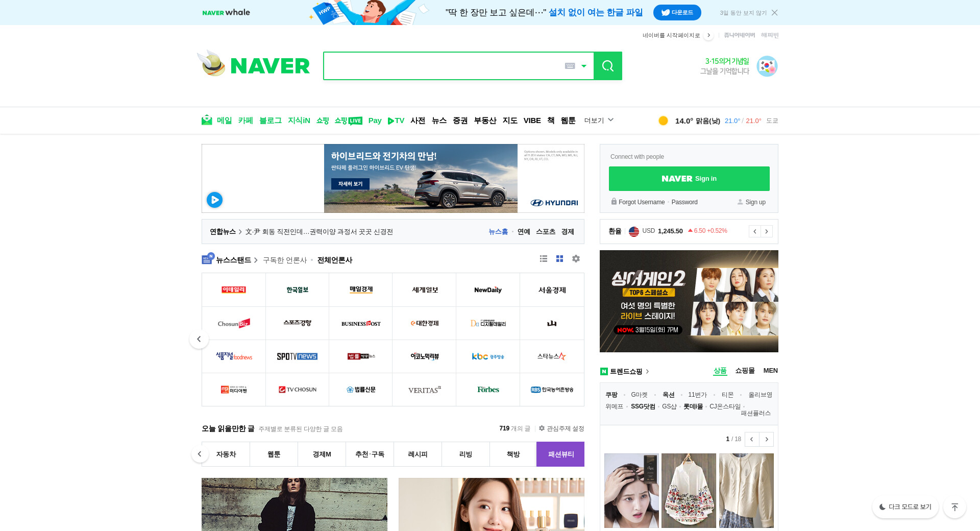Expand the search autocomplete dropdown arrow
Screen dimensions: 980x531
coord(584,66)
